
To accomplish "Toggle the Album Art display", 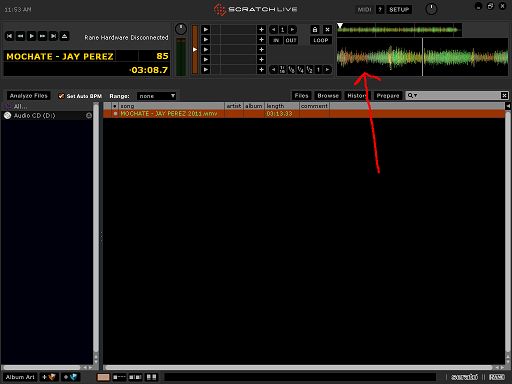I will pyautogui.click(x=20, y=377).
